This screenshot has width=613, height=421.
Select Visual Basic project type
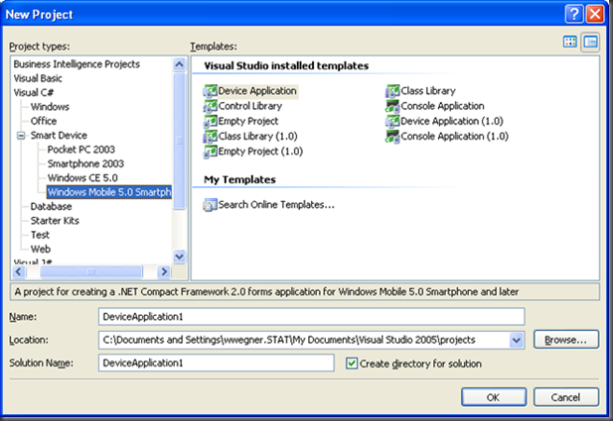(x=38, y=79)
